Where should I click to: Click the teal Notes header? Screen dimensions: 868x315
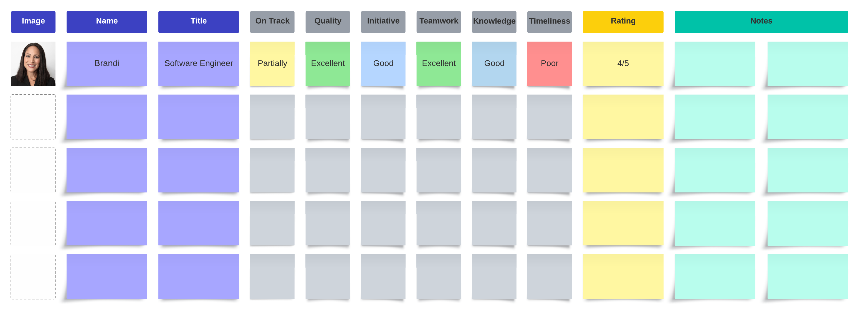coord(761,22)
